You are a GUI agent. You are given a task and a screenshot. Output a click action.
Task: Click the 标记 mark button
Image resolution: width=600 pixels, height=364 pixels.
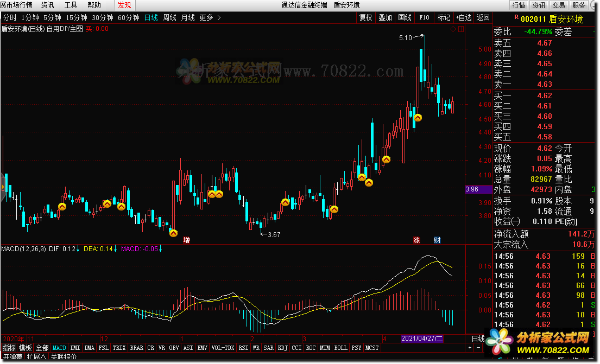coord(444,17)
